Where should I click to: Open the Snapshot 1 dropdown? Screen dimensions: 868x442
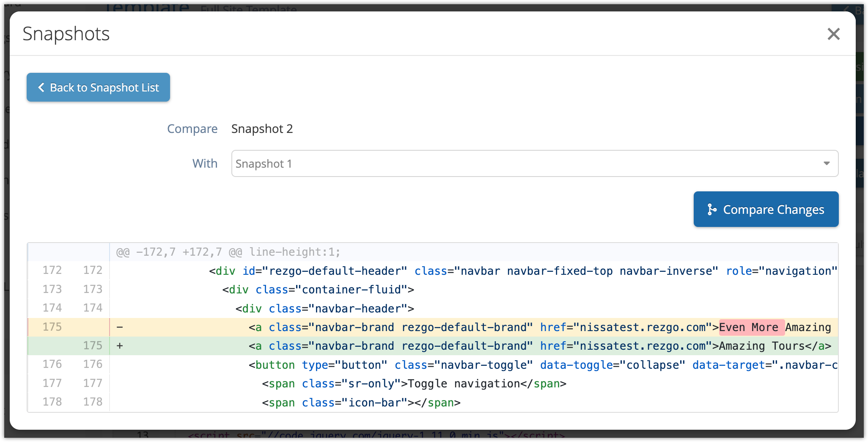[534, 163]
